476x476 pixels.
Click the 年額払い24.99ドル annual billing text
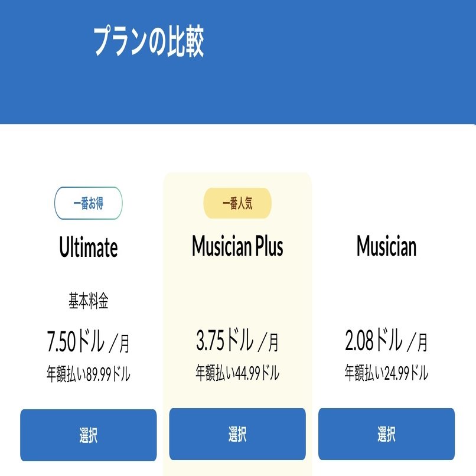(x=387, y=372)
